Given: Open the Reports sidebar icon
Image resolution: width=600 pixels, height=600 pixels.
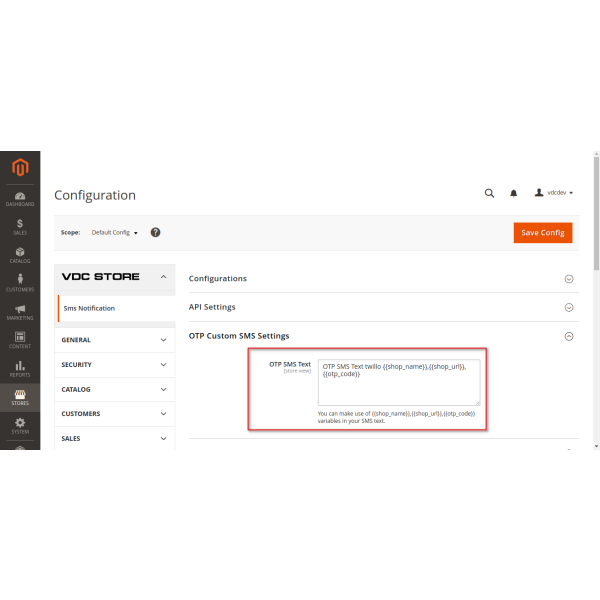Looking at the screenshot, I should (x=20, y=369).
